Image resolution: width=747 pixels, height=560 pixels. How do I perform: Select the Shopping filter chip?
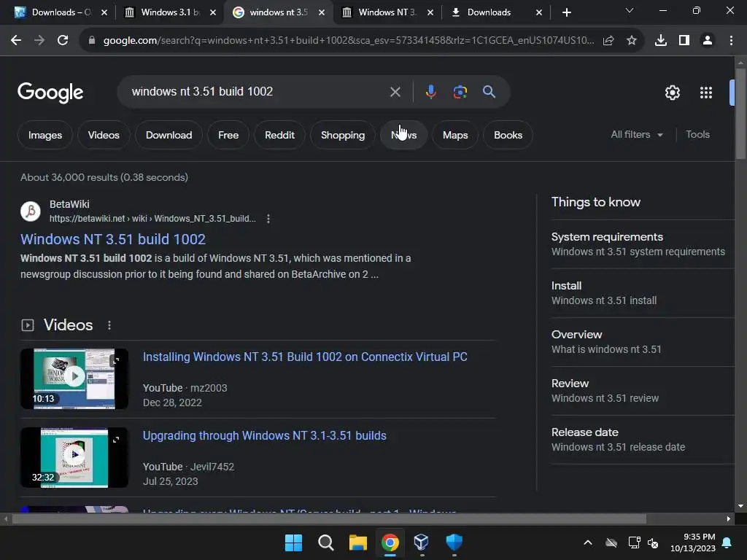[343, 135]
